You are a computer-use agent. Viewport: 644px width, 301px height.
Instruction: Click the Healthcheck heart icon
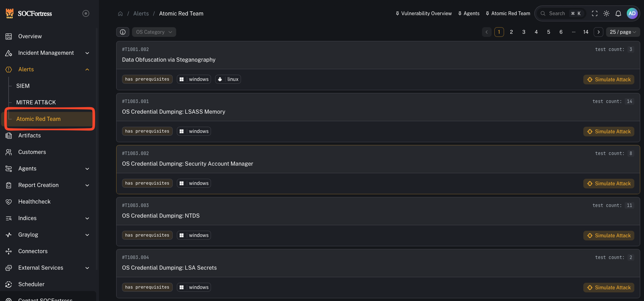[9, 202]
